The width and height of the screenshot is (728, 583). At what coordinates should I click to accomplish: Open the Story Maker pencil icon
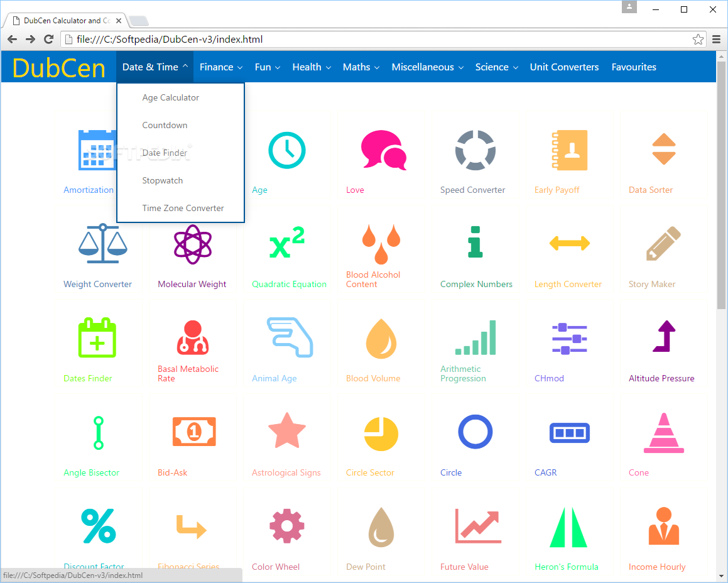click(x=664, y=243)
